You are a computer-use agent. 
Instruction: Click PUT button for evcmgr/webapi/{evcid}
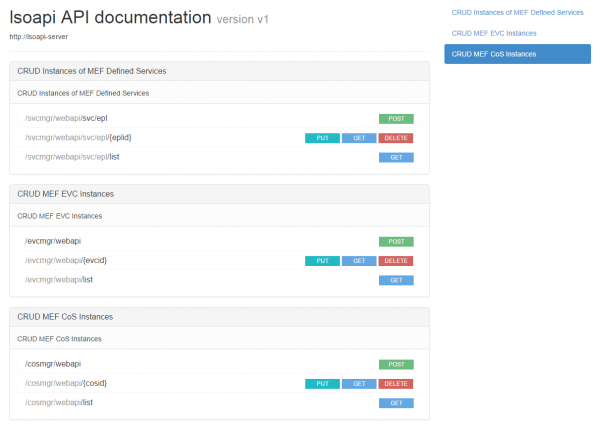322,261
